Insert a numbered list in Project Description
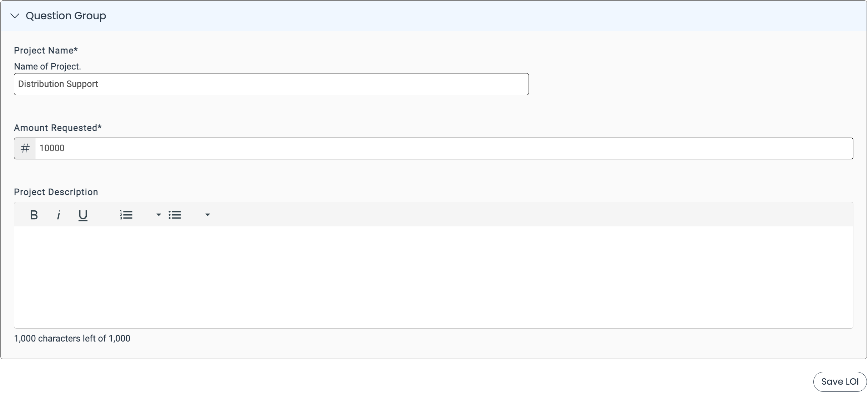Image resolution: width=868 pixels, height=395 pixels. pos(126,215)
